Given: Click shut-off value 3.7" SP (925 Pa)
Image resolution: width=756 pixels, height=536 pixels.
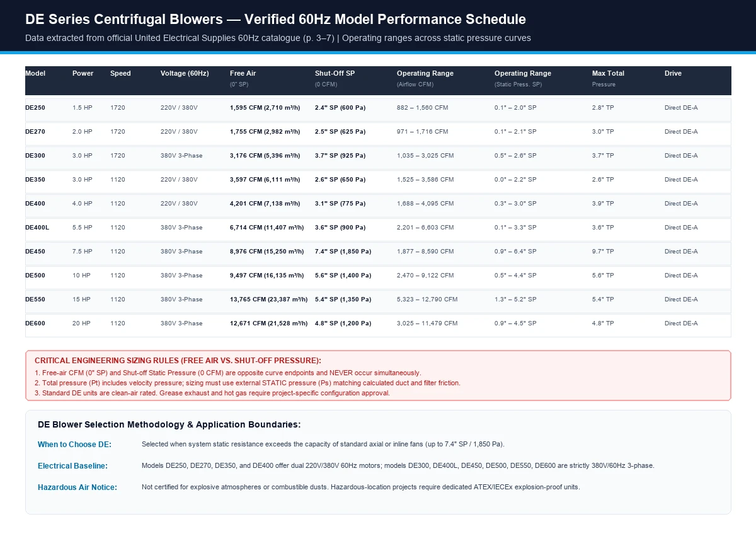Looking at the screenshot, I should [x=340, y=156].
